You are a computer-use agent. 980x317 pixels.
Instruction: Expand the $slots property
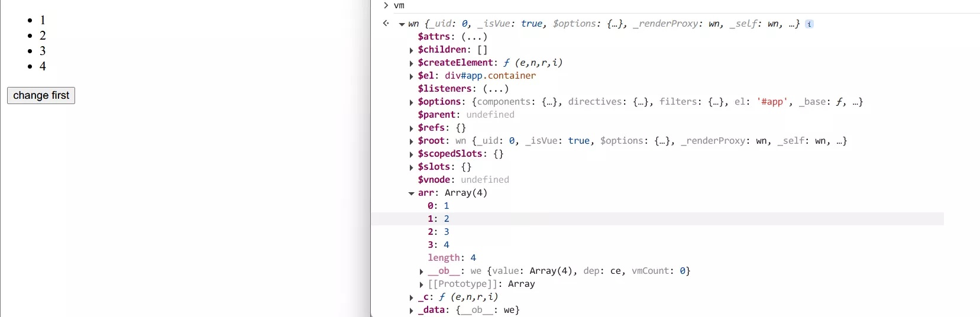[412, 167]
